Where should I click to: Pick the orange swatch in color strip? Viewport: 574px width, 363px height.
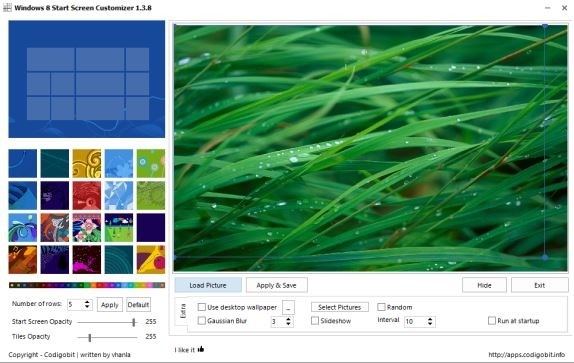click(93, 285)
